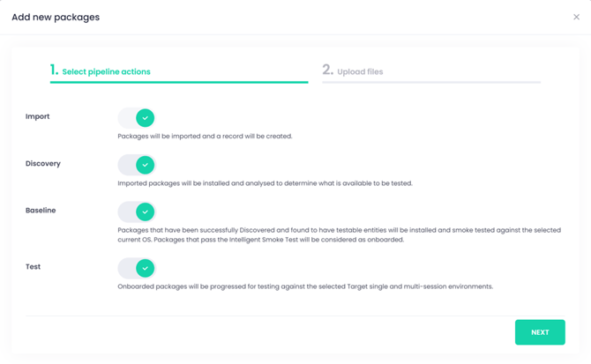Switch off the Test toggle
This screenshot has height=364, width=591.
pyautogui.click(x=137, y=269)
